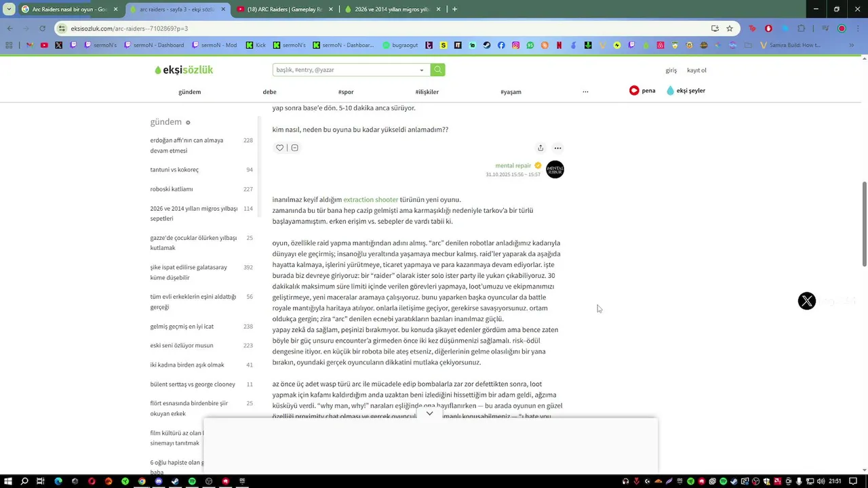Click the address bar URL
The height and width of the screenshot is (488, 868).
point(130,28)
